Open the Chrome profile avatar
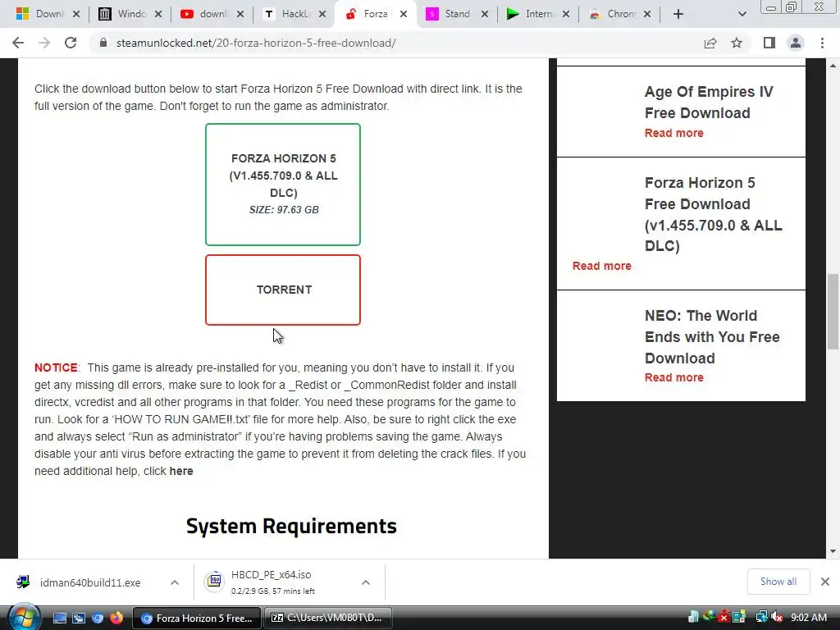 click(796, 43)
